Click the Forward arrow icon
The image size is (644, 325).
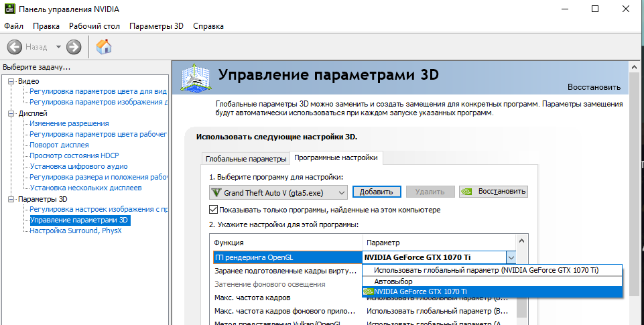[74, 47]
